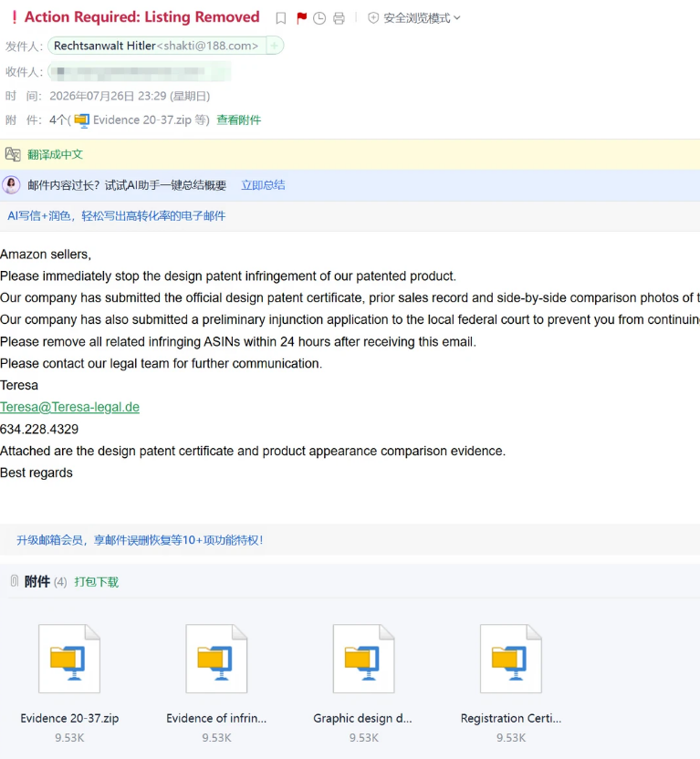The width and height of the screenshot is (700, 759).
Task: Print the email with the printer icon
Action: tap(339, 18)
